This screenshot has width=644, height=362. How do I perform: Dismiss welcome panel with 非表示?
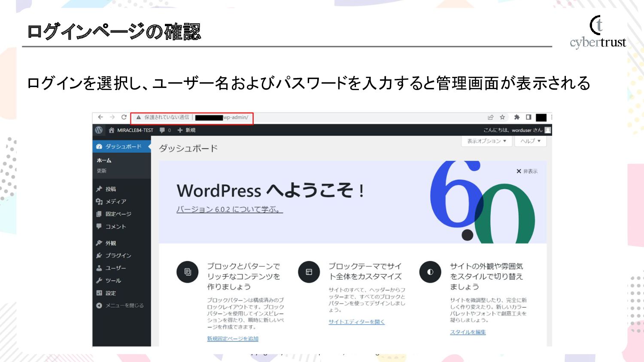point(527,171)
